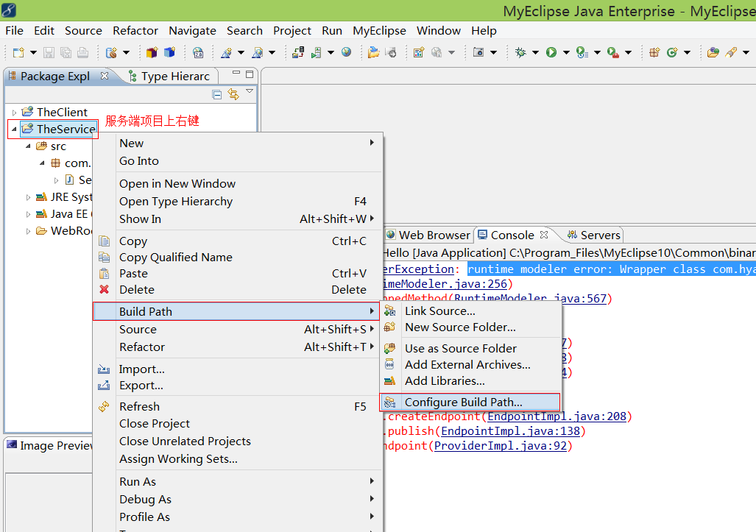
Task: Open the camera capture dropdown arrow
Action: [494, 52]
